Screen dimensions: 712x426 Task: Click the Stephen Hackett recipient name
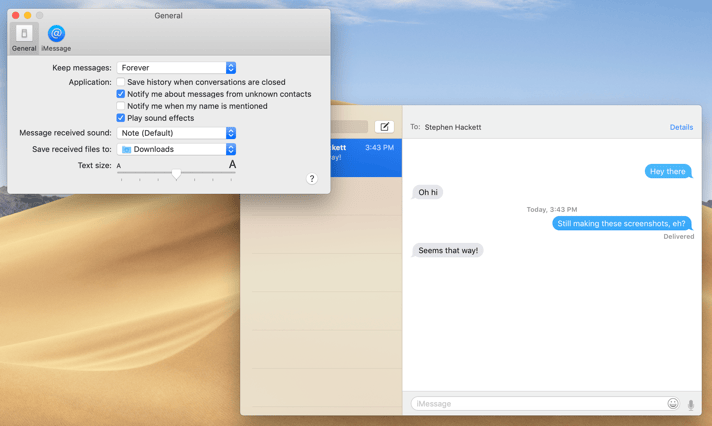(x=453, y=127)
